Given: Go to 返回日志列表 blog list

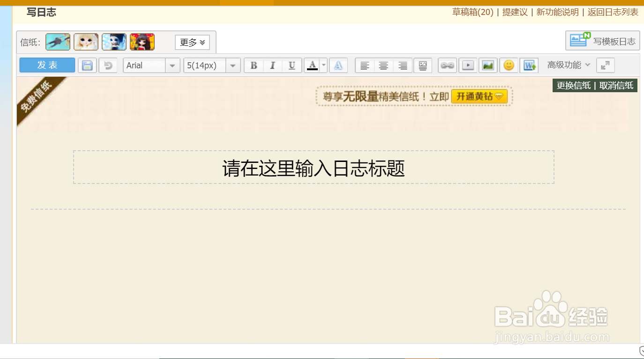Looking at the screenshot, I should pyautogui.click(x=612, y=12).
